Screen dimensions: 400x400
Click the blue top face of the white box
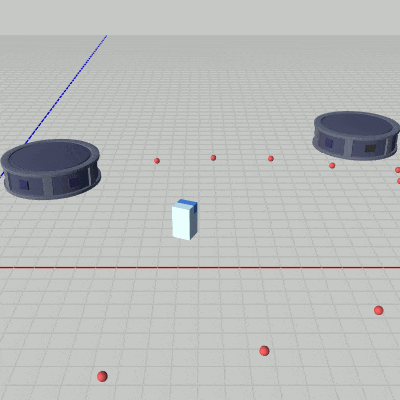[187, 203]
